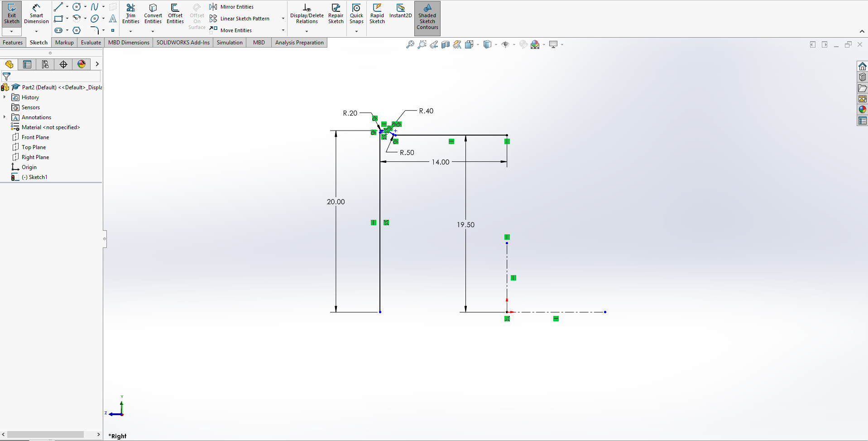Open the Quick Snaps dropdown arrow
Screen dimensions: 868x441
pyautogui.click(x=356, y=31)
